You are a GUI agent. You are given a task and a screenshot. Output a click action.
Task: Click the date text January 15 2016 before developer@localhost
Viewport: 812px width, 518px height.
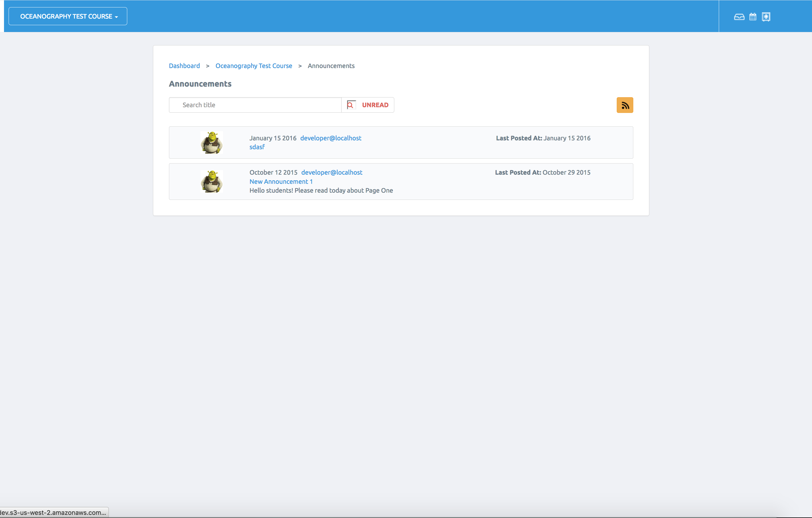273,138
